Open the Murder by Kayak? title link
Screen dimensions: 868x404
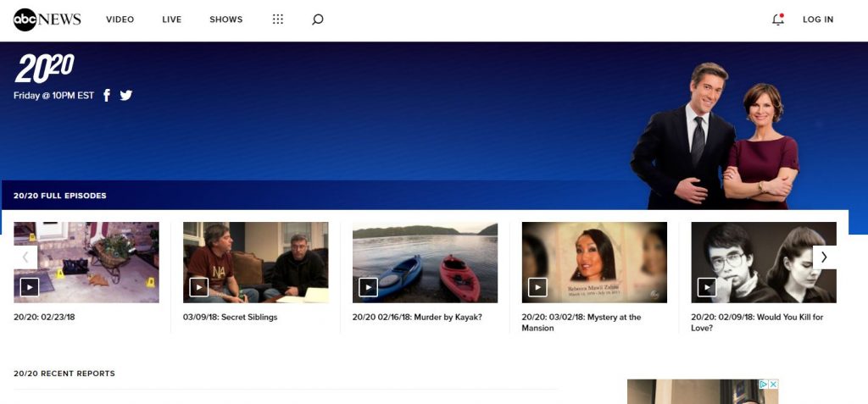click(417, 317)
